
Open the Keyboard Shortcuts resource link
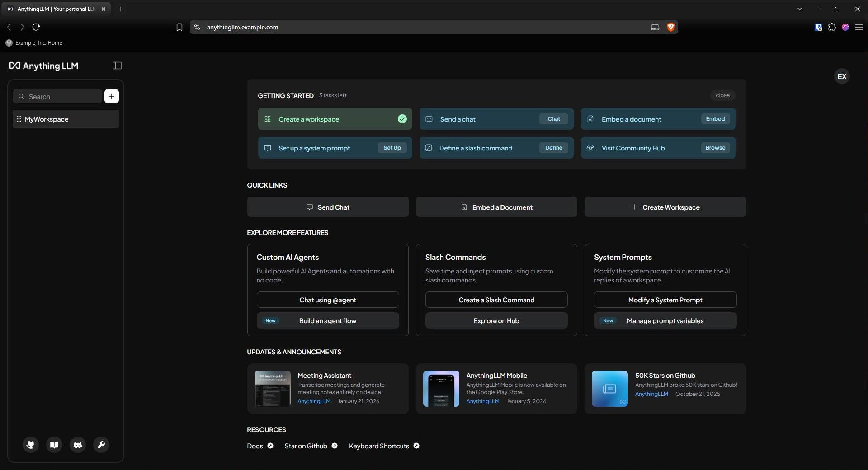point(384,446)
